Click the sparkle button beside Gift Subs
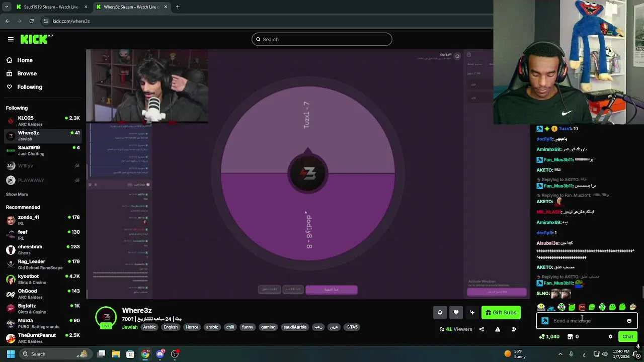 [472, 312]
